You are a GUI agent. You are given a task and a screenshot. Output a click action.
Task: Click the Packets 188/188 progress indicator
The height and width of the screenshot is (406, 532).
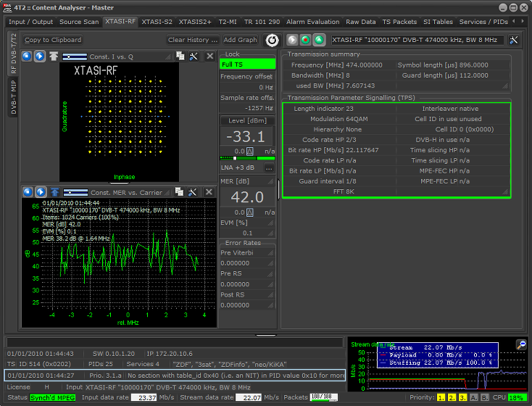coord(324,397)
